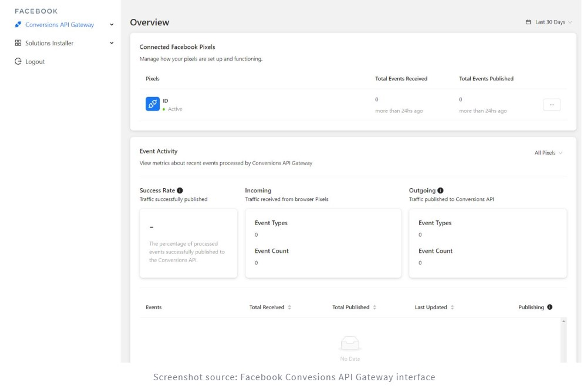Click the Logout link
This screenshot has height=390, width=588.
[x=35, y=62]
